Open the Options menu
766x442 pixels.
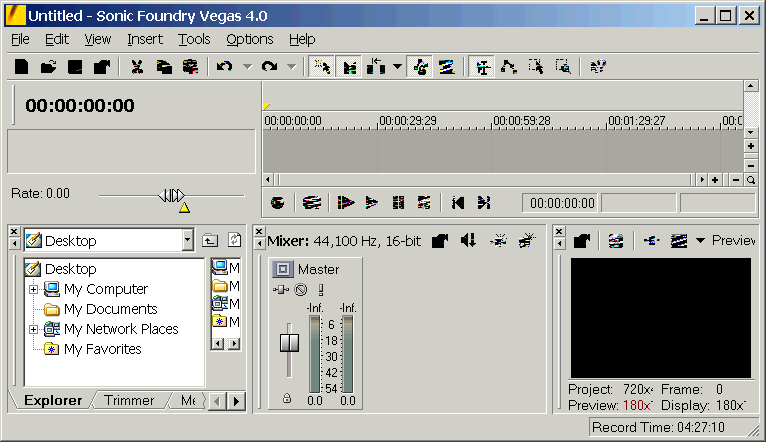(250, 39)
